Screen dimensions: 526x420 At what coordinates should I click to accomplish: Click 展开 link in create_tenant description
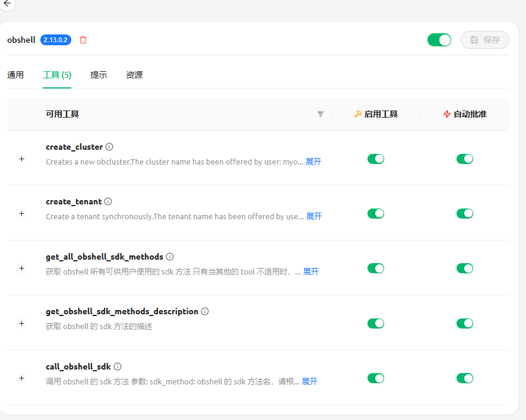pos(313,217)
